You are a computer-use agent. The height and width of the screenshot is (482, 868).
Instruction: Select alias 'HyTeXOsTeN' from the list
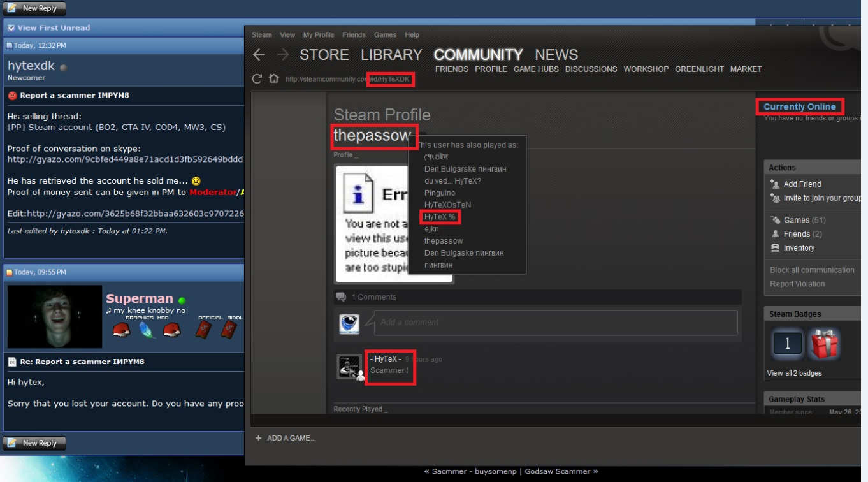[447, 205]
